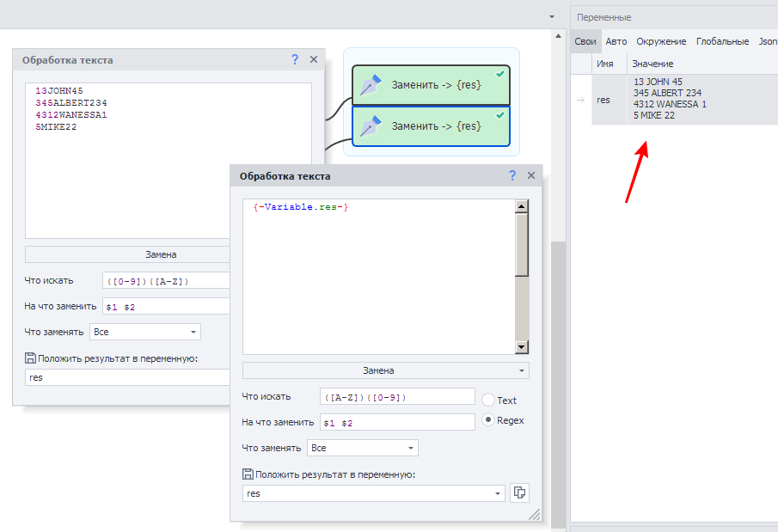Close the front Обработка текста dialog
Image resolution: width=778 pixels, height=532 pixels.
click(531, 175)
